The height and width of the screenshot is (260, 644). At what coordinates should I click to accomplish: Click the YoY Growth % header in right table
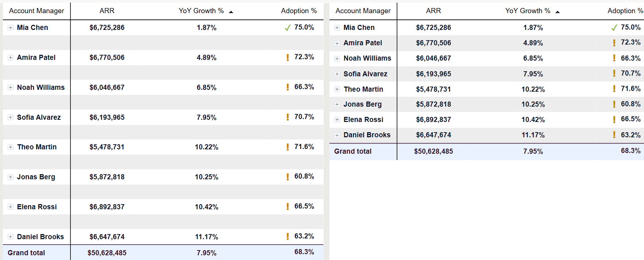(x=528, y=11)
